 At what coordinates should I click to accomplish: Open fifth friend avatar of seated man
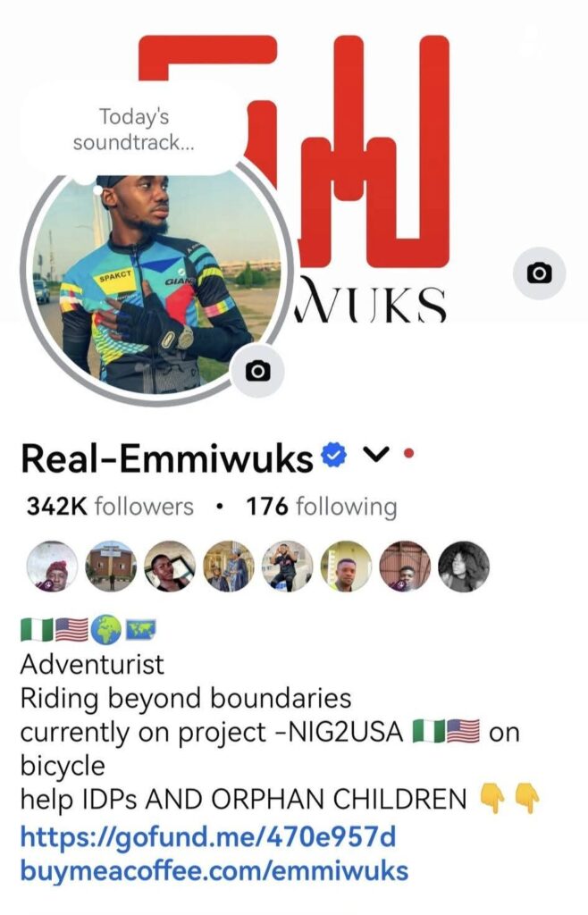click(x=287, y=567)
